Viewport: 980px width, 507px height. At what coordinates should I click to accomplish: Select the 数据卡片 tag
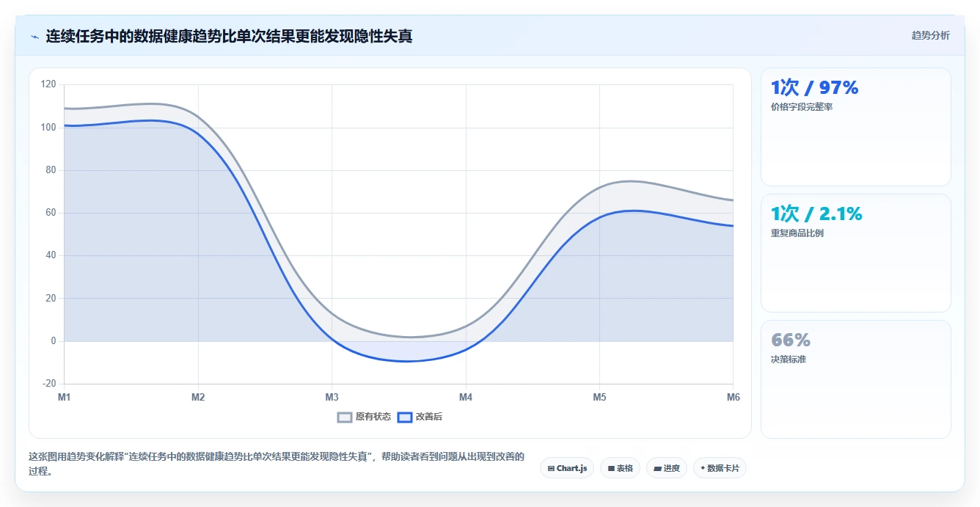point(720,468)
